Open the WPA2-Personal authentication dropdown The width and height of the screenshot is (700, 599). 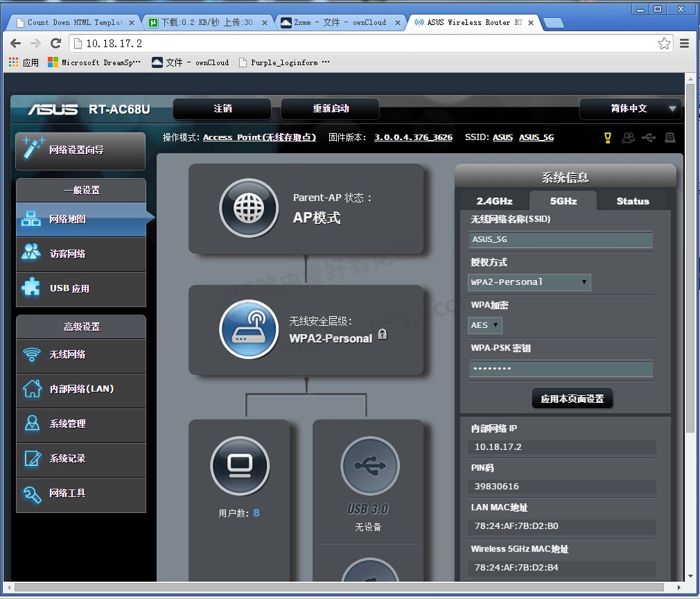pyautogui.click(x=530, y=282)
